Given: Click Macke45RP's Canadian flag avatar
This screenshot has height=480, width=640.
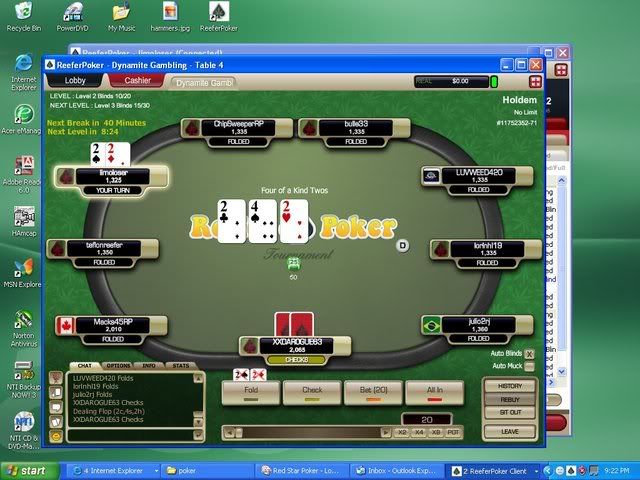Looking at the screenshot, I should click(x=64, y=326).
